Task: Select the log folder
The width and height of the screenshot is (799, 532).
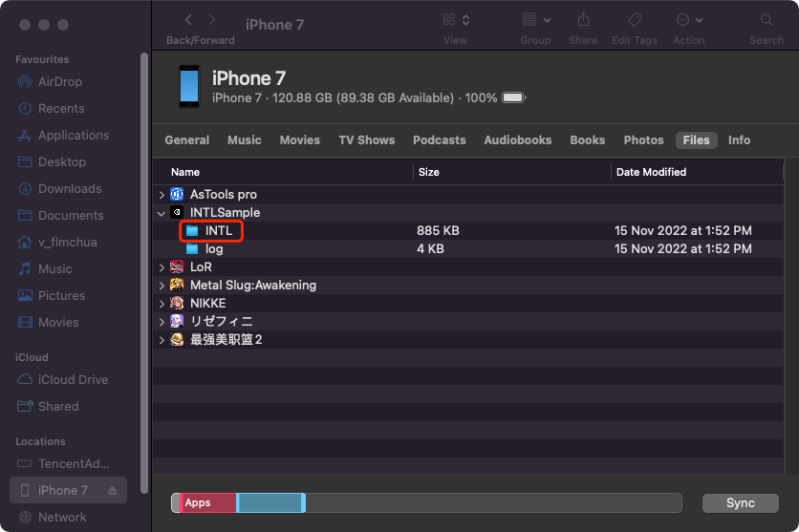Action: coord(213,249)
